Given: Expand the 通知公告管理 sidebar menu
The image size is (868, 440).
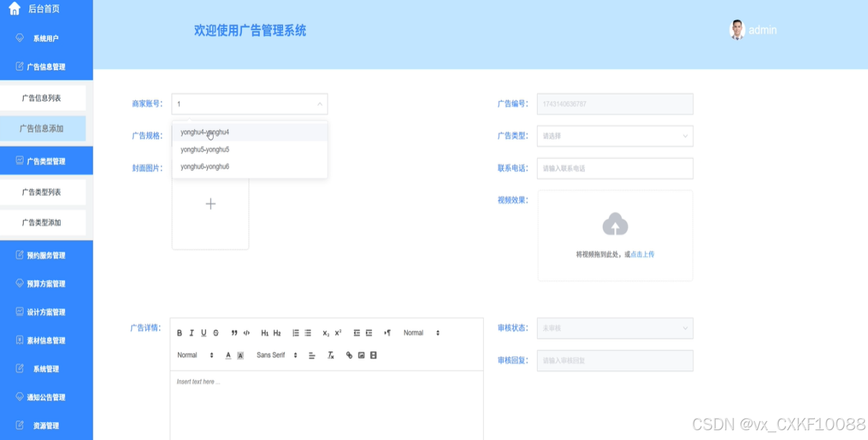Looking at the screenshot, I should tap(46, 397).
